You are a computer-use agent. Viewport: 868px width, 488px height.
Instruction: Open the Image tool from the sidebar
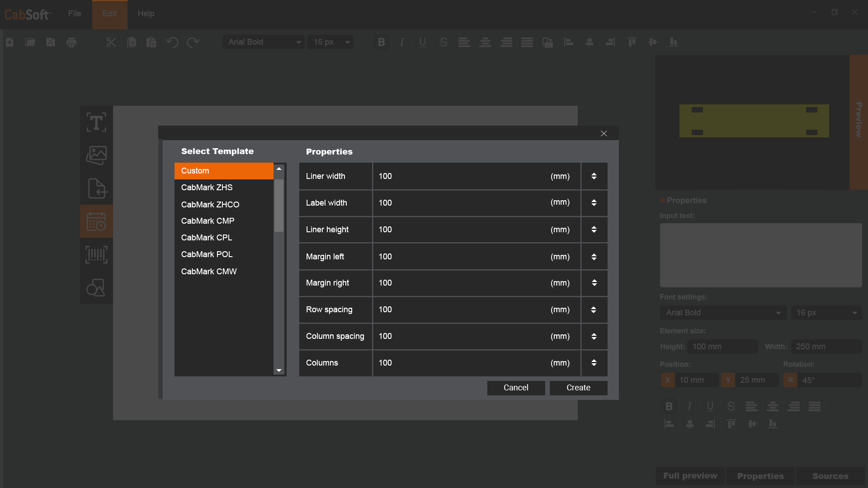click(x=96, y=155)
